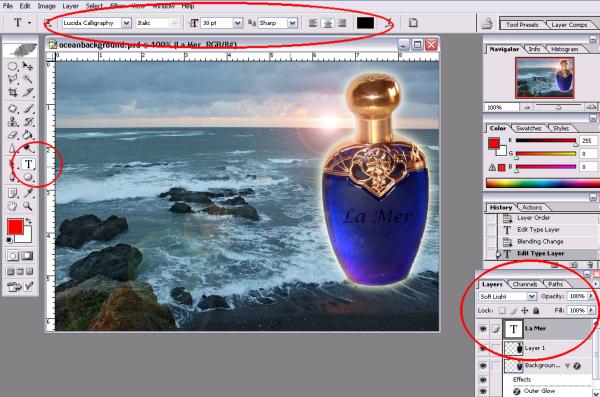Open the layer Opacity slider arrow

(591, 296)
